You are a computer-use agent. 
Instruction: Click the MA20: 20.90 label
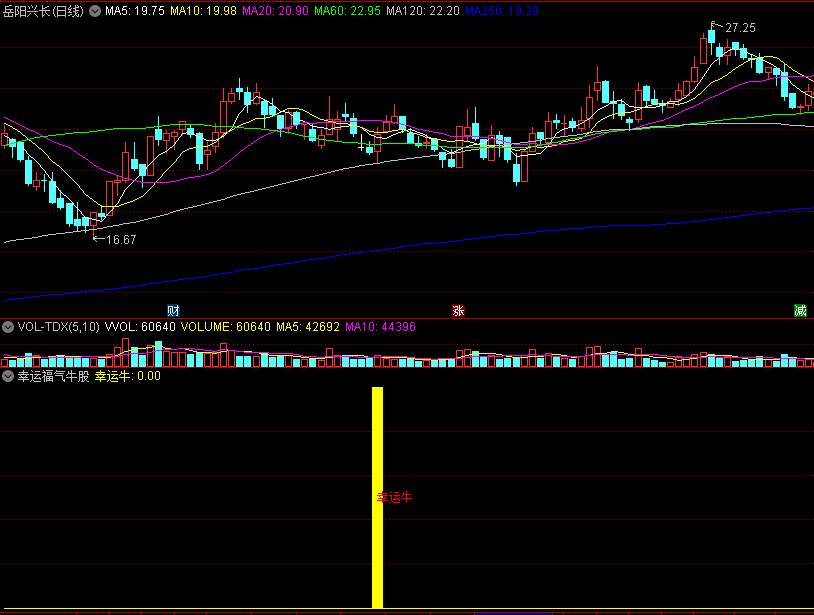[276, 11]
